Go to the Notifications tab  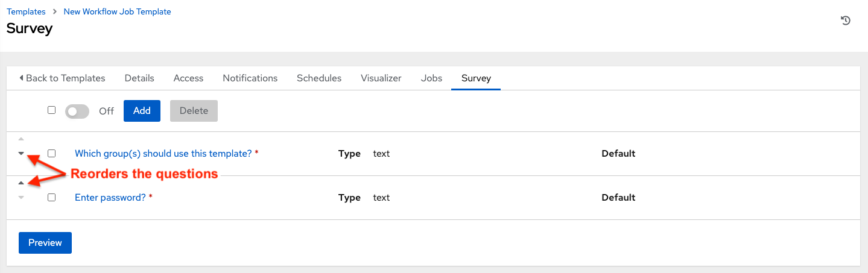pos(250,78)
